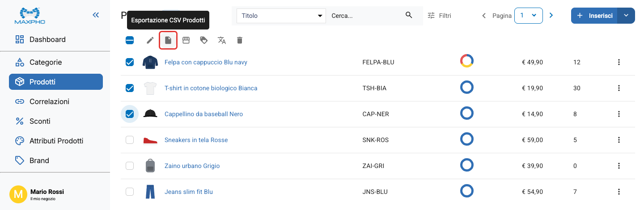The width and height of the screenshot is (644, 210).
Task: Open actions menu for Zaino urbano Grigio
Action: [x=619, y=166]
